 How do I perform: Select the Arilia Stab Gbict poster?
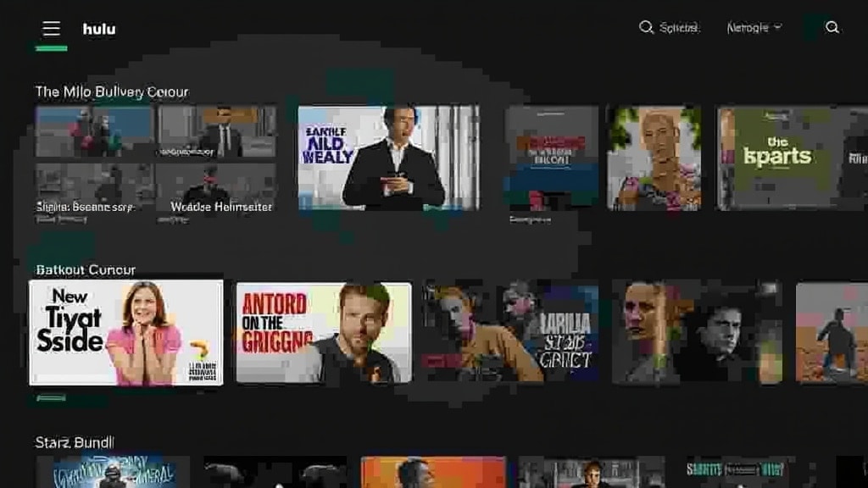(x=510, y=332)
